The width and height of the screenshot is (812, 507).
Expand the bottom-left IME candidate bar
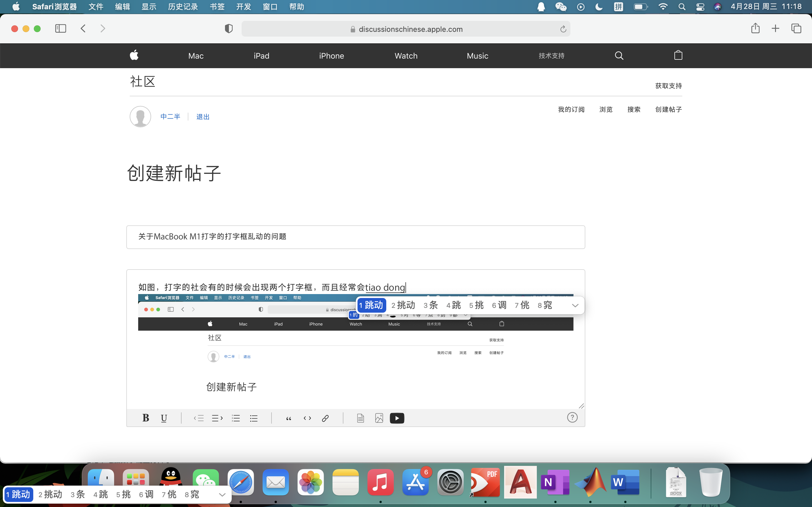pyautogui.click(x=222, y=495)
